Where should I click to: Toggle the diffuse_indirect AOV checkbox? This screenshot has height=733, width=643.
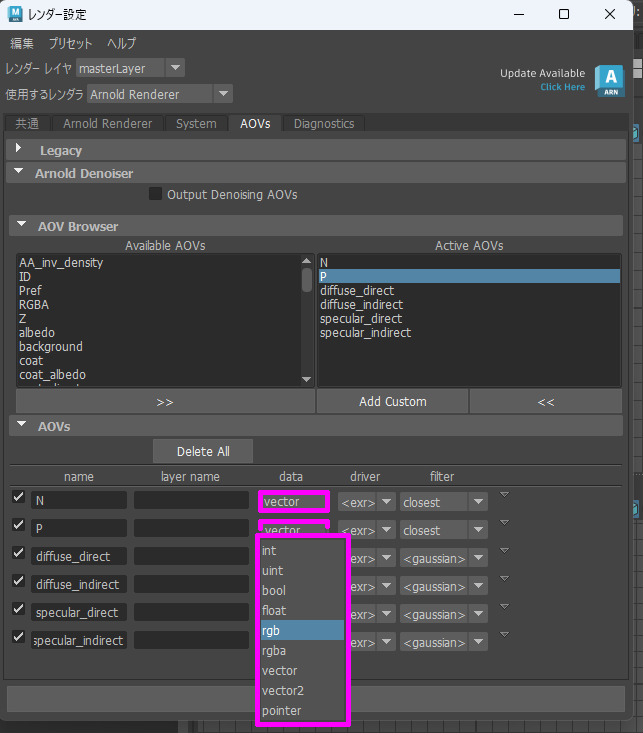coord(18,581)
